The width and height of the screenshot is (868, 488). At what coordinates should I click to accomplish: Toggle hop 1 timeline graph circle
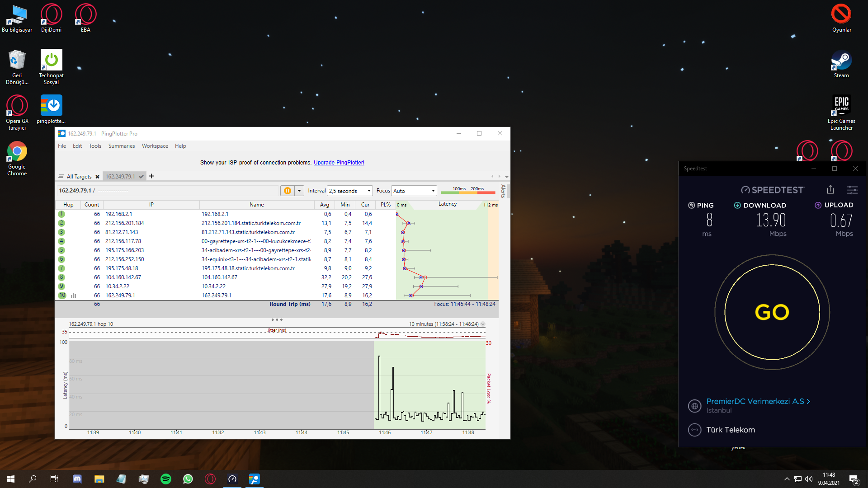[61, 214]
